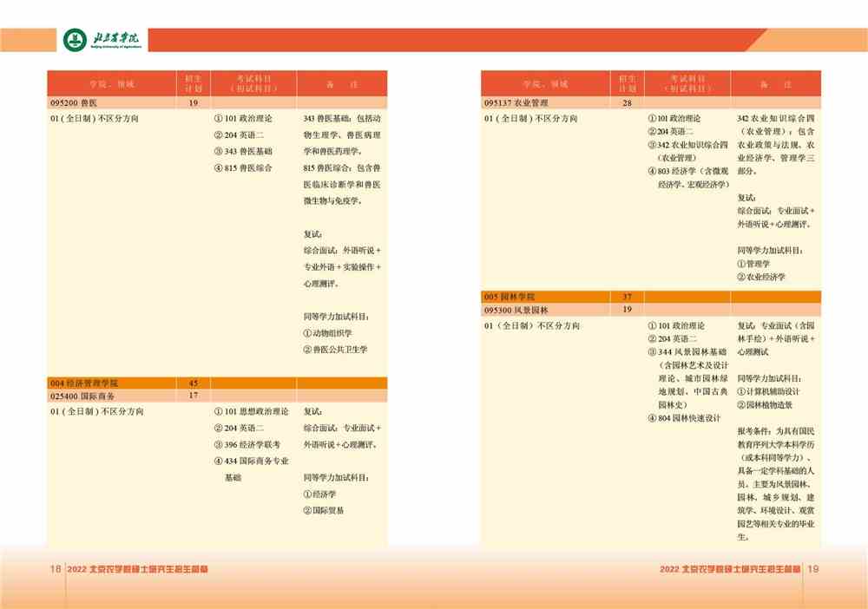Click the 北京农学院 logo emblem
The height and width of the screenshot is (609, 868).
pyautogui.click(x=75, y=40)
